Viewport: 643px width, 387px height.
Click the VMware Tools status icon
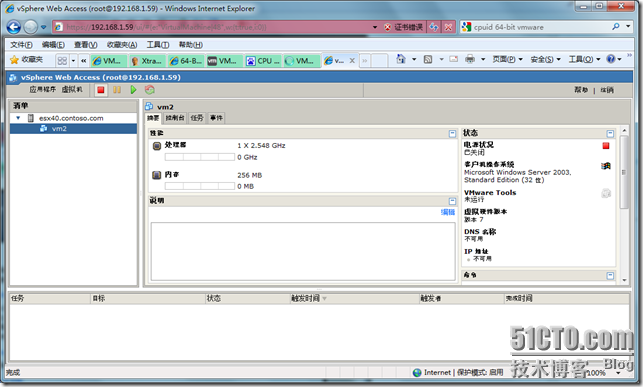[606, 193]
